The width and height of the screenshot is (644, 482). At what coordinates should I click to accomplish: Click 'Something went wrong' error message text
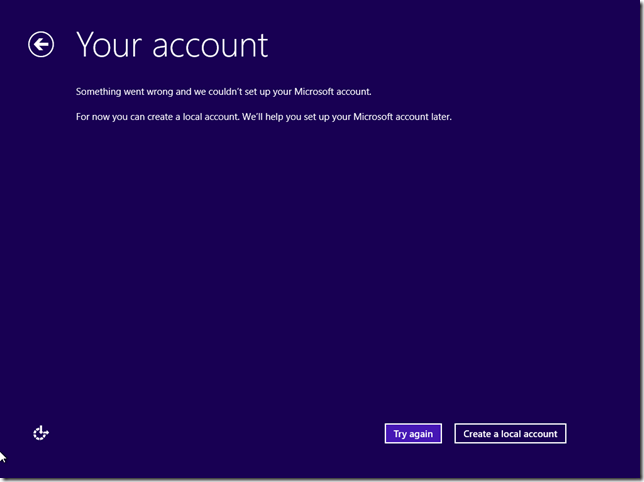tap(223, 92)
